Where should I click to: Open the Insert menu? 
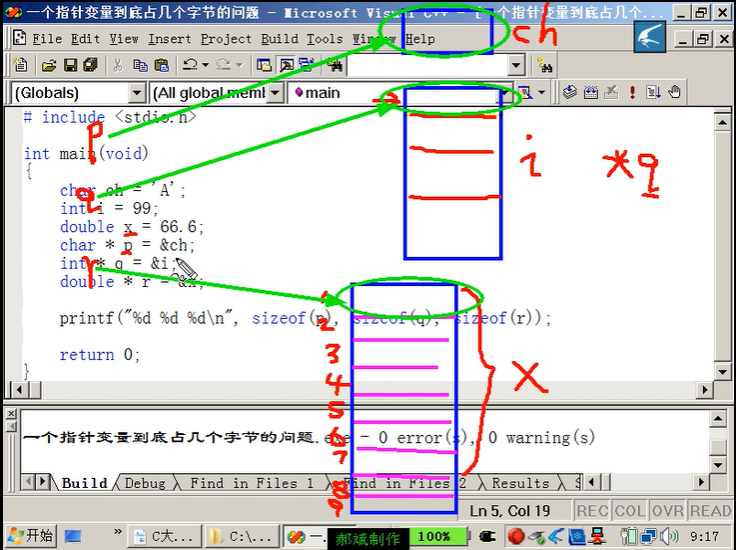(169, 38)
